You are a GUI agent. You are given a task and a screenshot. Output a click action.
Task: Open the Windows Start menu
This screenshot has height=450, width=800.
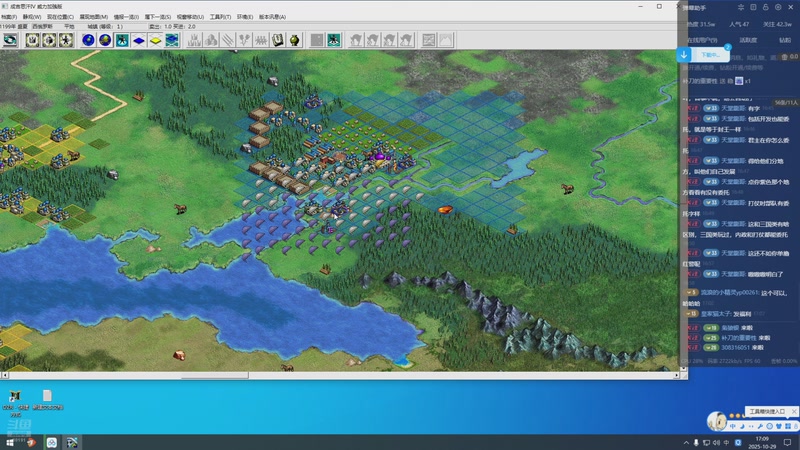[10, 442]
